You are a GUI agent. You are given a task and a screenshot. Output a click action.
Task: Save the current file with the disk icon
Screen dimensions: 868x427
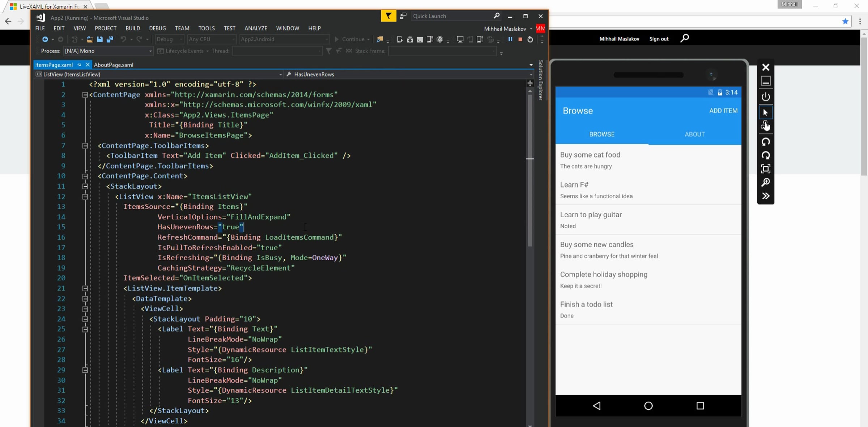coord(100,39)
